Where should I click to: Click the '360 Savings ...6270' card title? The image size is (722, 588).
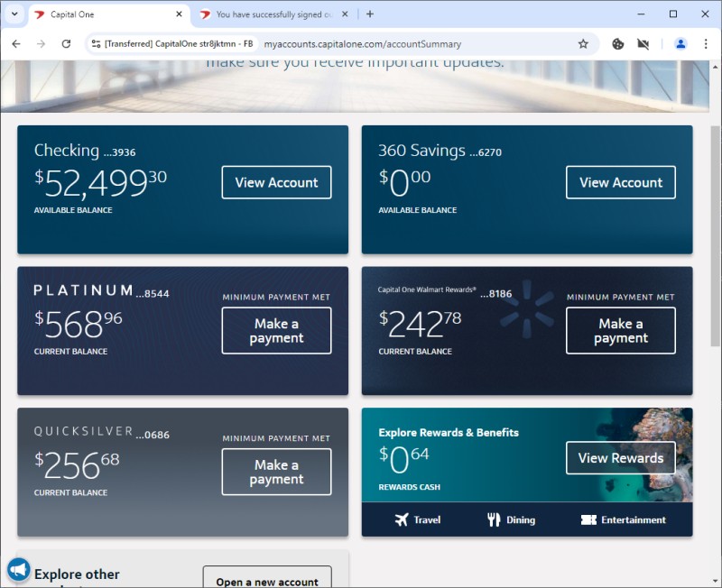(440, 151)
